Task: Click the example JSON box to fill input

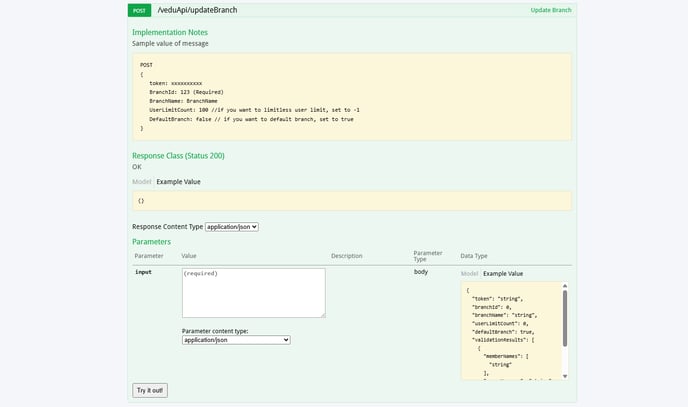Action: (510, 330)
